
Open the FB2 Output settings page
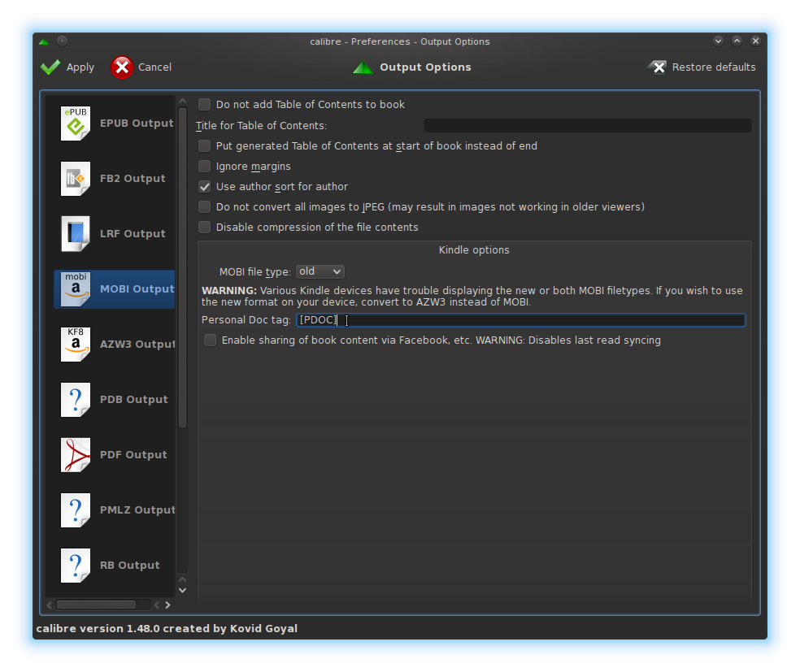tap(115, 179)
